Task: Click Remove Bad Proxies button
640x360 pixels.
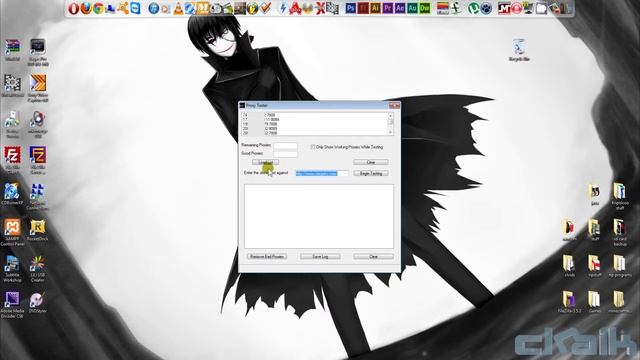Action: [x=267, y=257]
